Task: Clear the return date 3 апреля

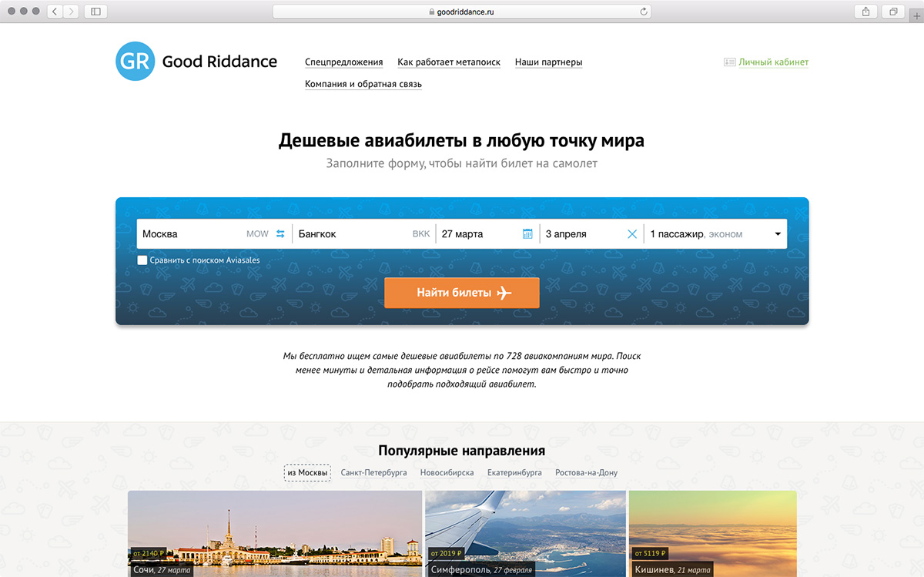Action: (x=632, y=234)
